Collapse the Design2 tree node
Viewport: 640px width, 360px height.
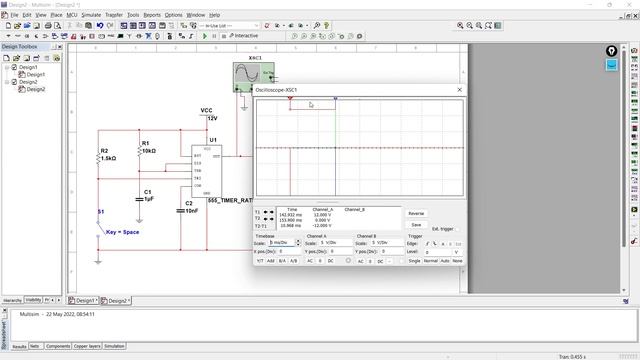click(x=7, y=82)
